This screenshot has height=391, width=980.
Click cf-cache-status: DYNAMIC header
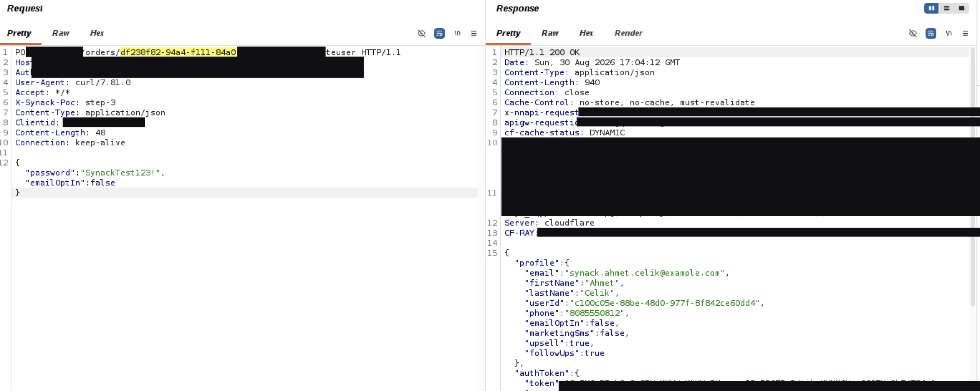point(565,132)
